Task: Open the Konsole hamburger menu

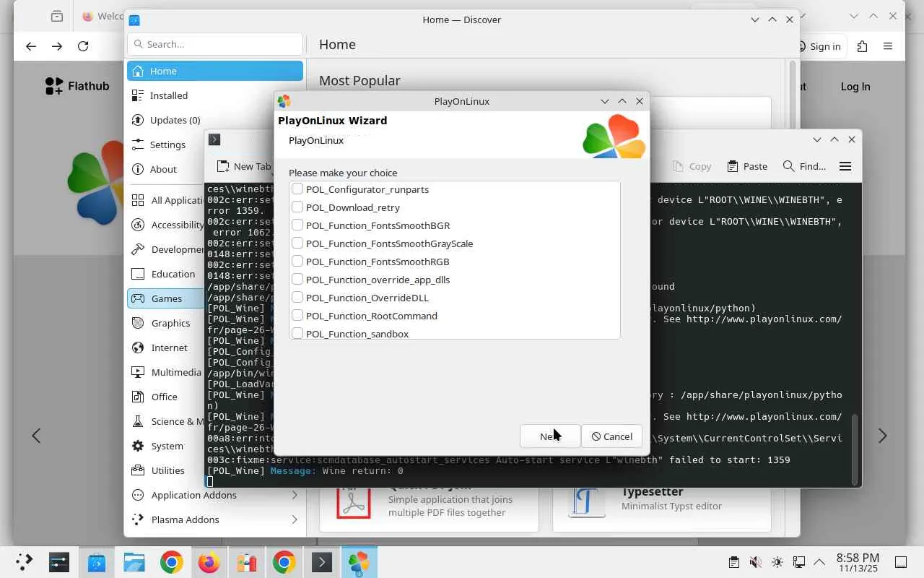Action: [x=845, y=166]
